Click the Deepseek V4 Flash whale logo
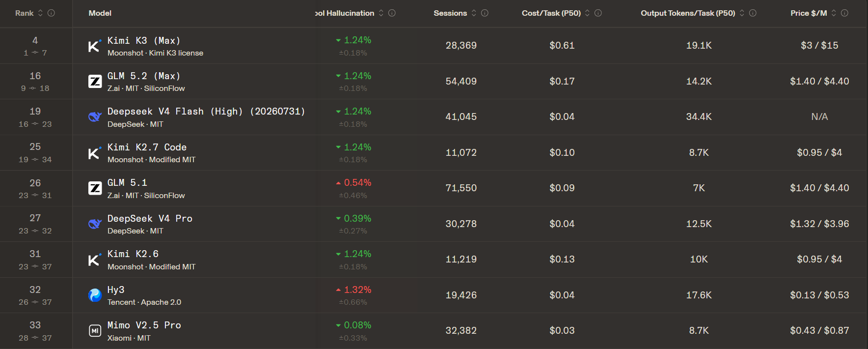 click(x=95, y=117)
